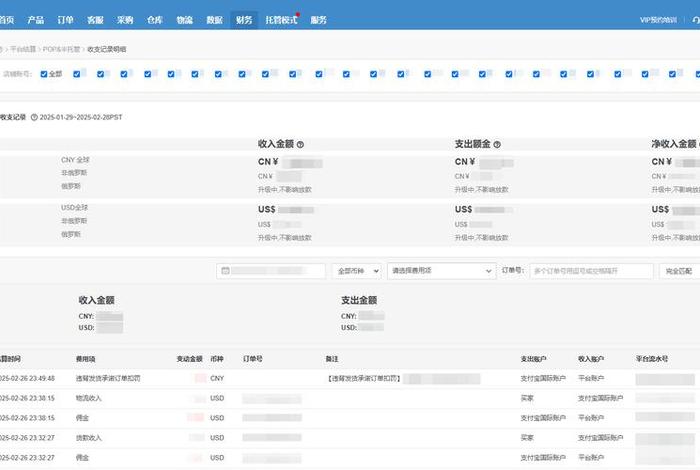700x470 pixels.
Task: Click the 费用项 column header
Action: (x=86, y=359)
